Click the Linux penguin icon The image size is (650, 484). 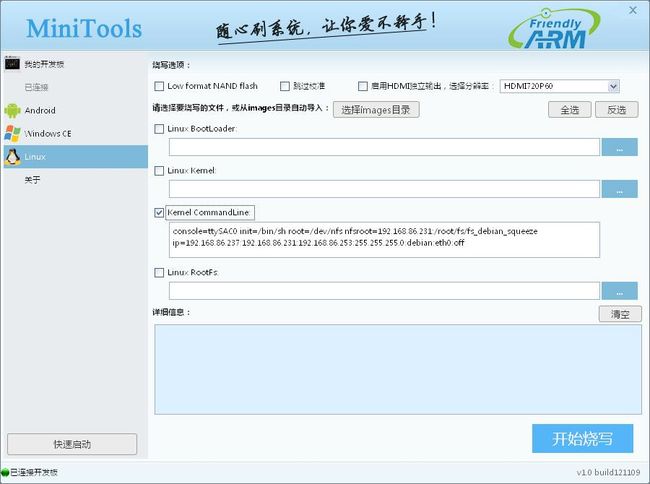pyautogui.click(x=12, y=157)
